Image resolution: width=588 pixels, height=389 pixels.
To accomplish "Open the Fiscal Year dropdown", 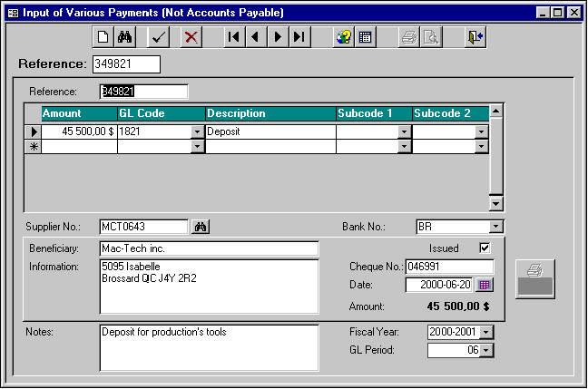I will pos(486,333).
